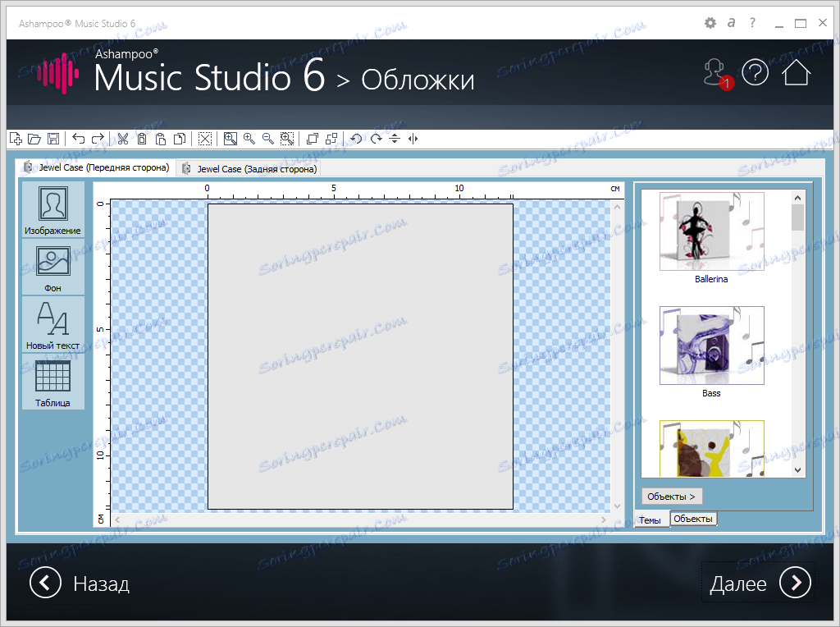Select the Темы tab
840x627 pixels.
[x=651, y=519]
